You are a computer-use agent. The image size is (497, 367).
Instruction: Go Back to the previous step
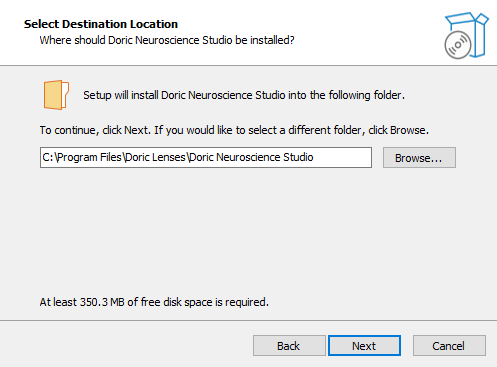pyautogui.click(x=289, y=346)
